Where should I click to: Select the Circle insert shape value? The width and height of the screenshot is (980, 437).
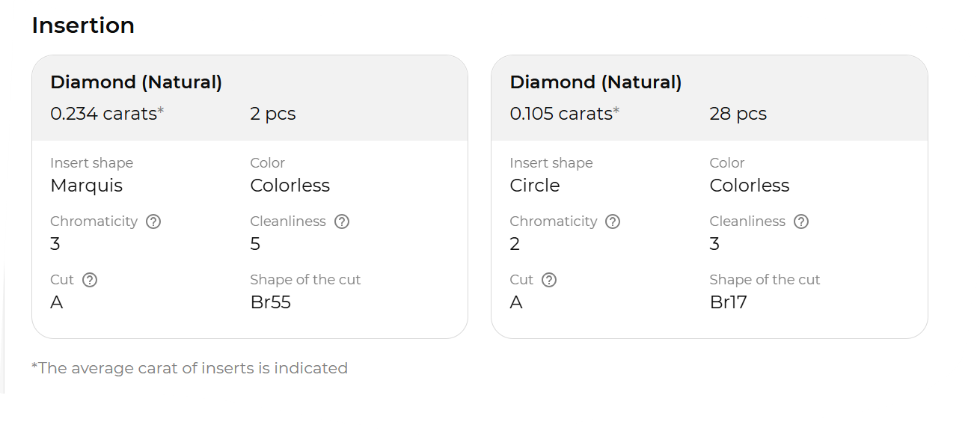(x=534, y=186)
